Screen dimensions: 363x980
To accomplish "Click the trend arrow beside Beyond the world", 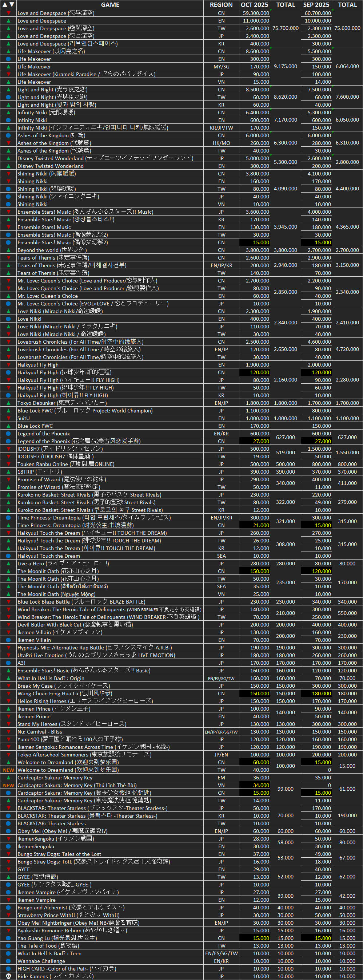I will [8, 250].
